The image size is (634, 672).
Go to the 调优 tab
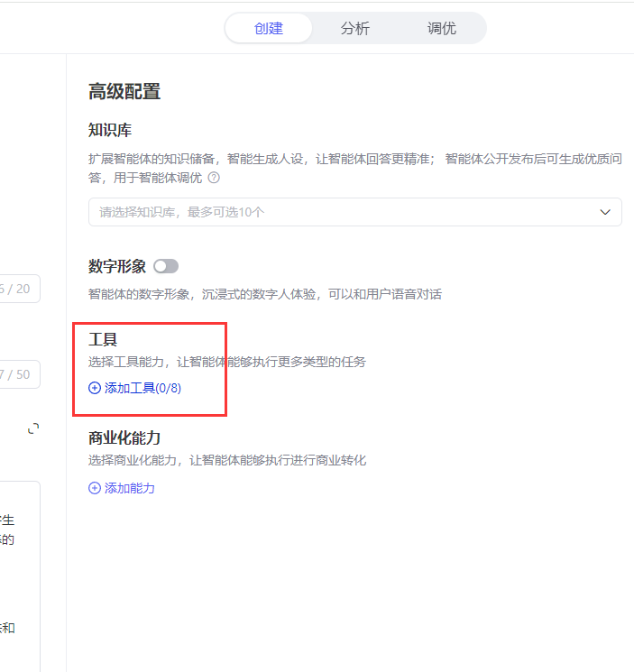click(441, 28)
